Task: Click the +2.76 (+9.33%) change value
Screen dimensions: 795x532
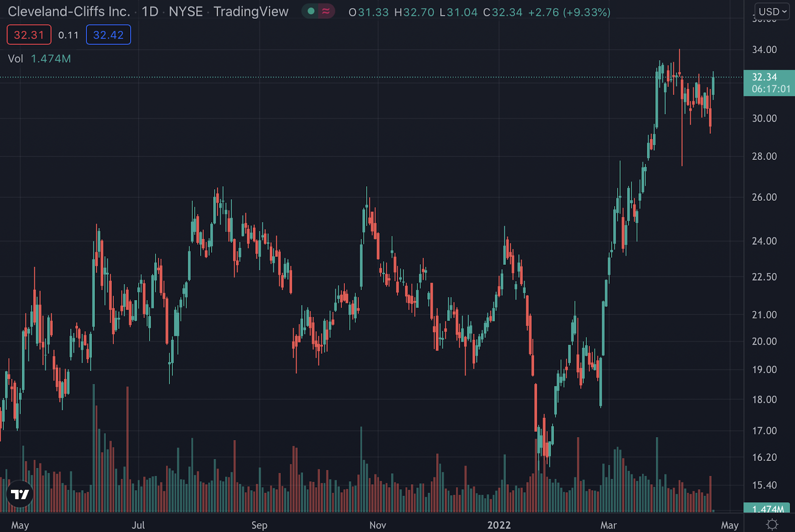Action: [x=569, y=12]
